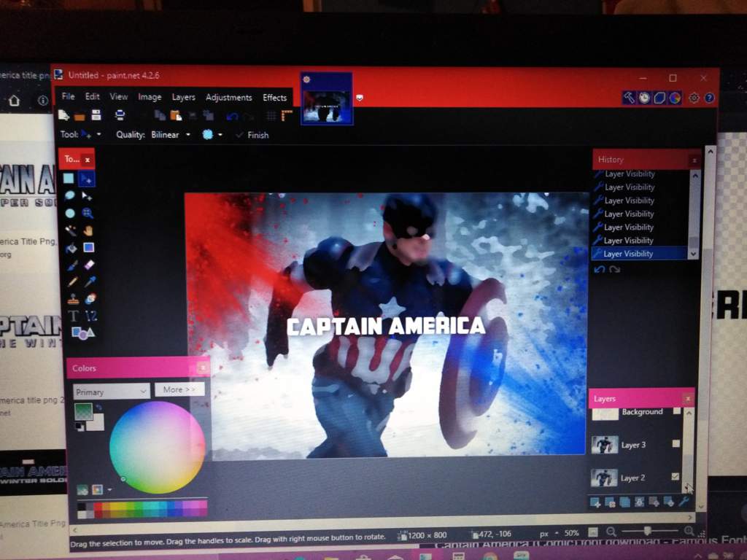The image size is (747, 560).
Task: Pick the Line/Curve tool
Action: click(90, 316)
